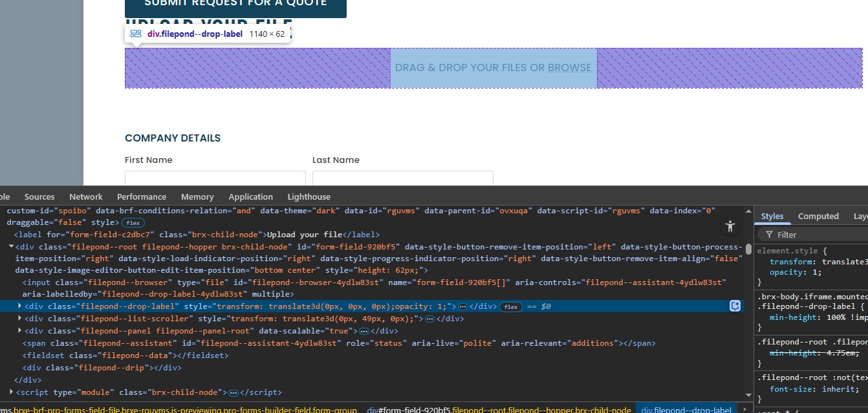Open the Network tab
This screenshot has height=413, width=868.
pyautogui.click(x=86, y=197)
